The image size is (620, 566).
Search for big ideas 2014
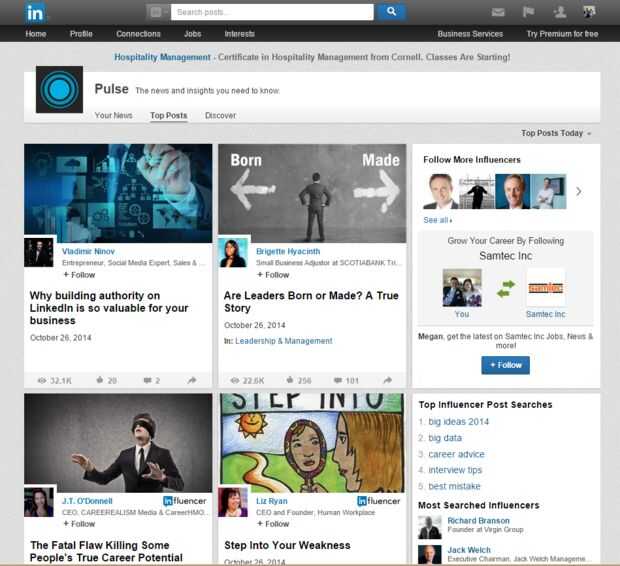pyautogui.click(x=459, y=422)
